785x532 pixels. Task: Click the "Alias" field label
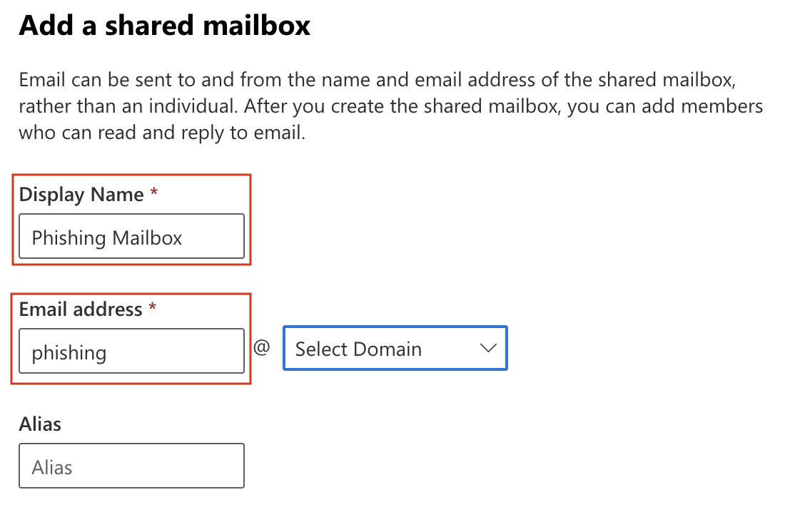[x=40, y=424]
